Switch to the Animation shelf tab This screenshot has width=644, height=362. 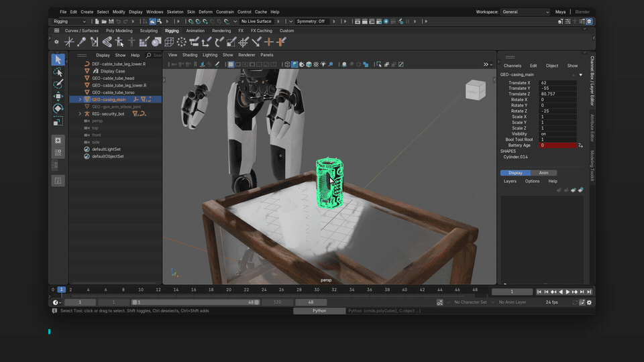(195, 31)
